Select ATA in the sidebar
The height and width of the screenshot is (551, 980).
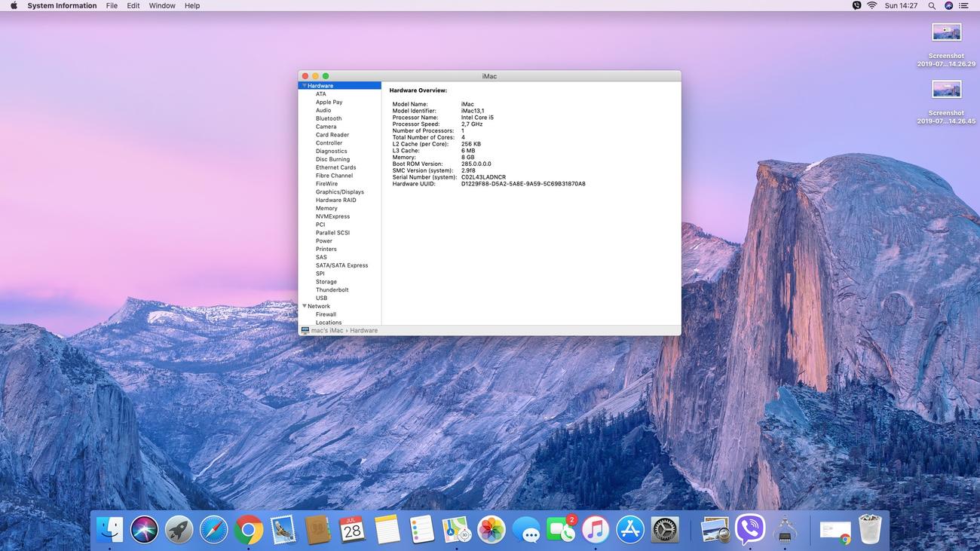(x=321, y=94)
